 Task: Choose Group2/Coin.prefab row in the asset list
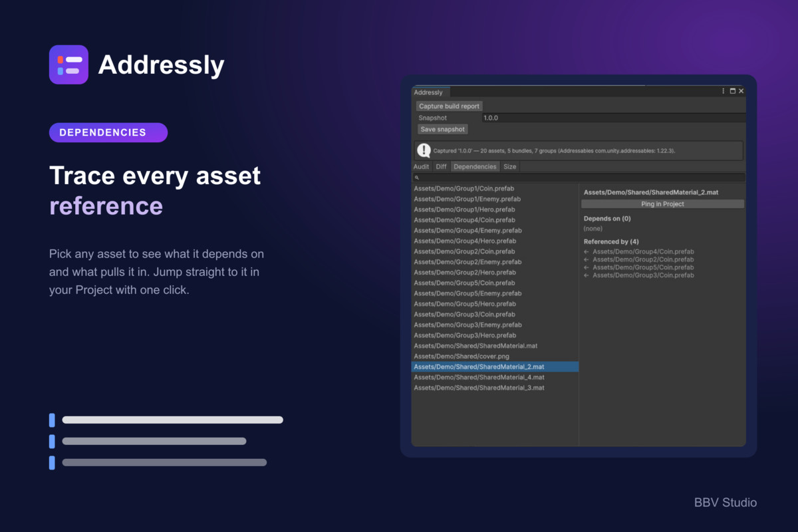(x=495, y=251)
